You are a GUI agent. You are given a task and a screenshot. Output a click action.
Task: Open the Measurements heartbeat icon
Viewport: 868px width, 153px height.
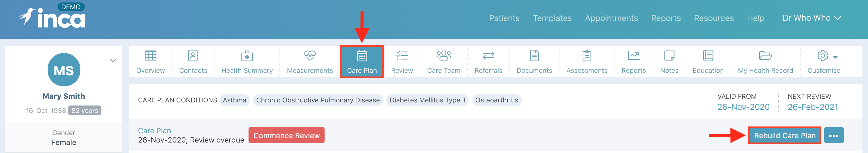coord(310,56)
